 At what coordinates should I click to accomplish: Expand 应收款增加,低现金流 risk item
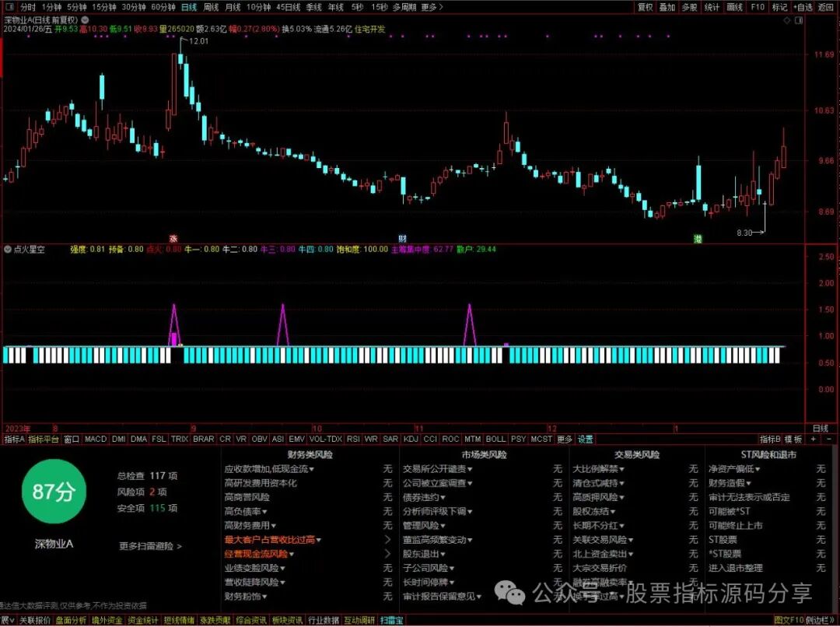pos(269,469)
